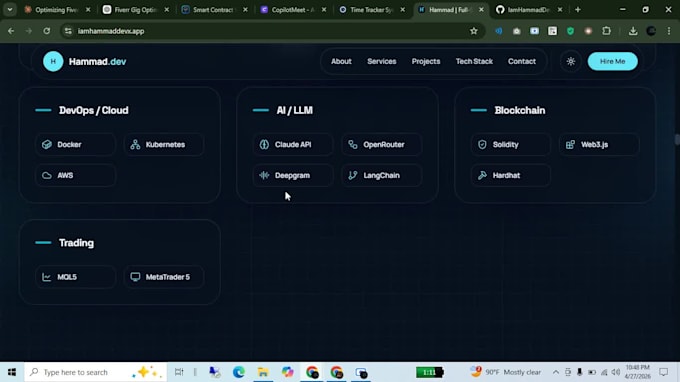This screenshot has width=680, height=382.
Task: Reload the current page
Action: [46, 31]
